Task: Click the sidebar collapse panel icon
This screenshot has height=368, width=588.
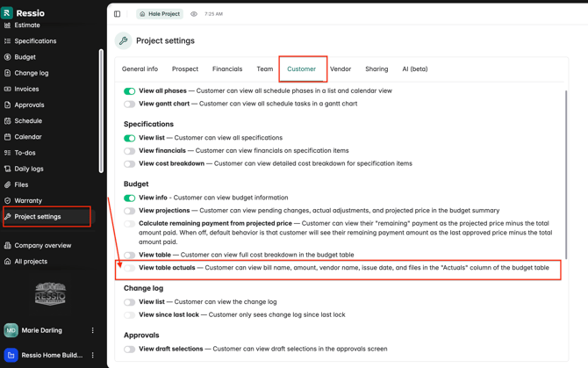Action: click(117, 14)
